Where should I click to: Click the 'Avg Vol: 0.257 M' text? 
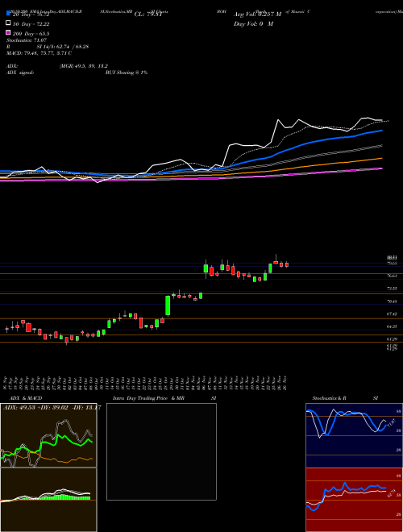257,15
